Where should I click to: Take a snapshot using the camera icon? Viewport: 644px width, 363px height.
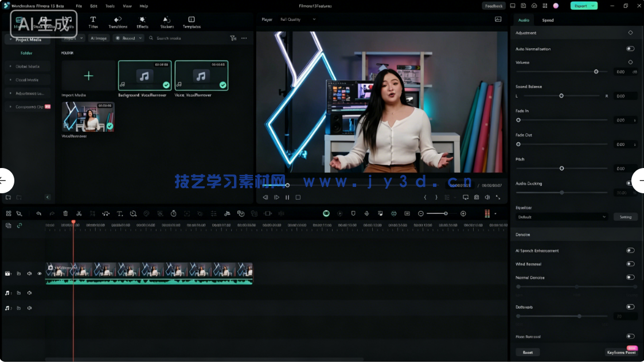tap(476, 197)
